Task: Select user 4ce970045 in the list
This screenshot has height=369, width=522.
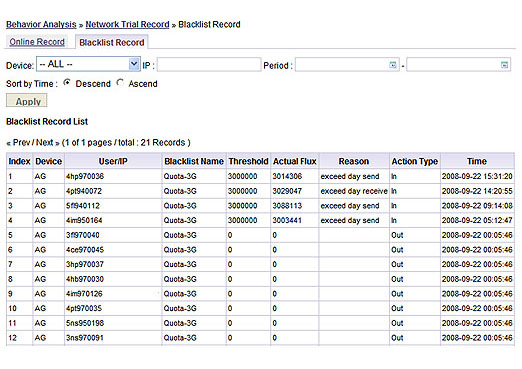Action: [85, 250]
